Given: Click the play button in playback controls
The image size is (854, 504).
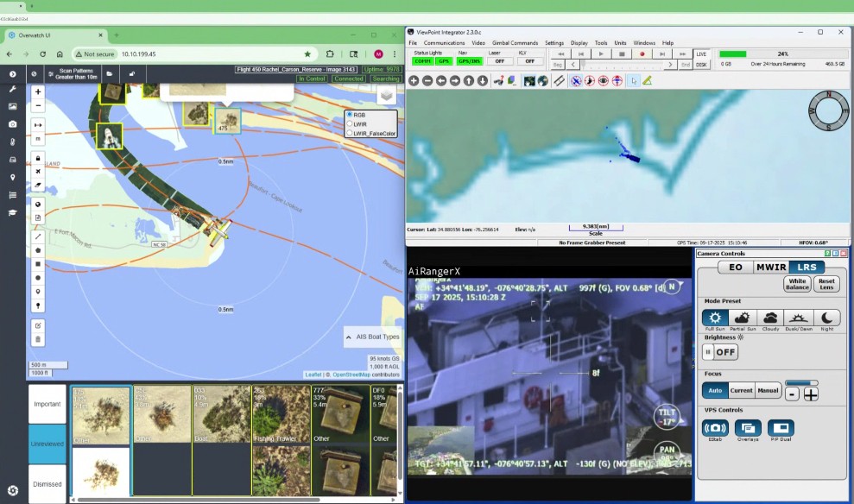Looking at the screenshot, I should (x=601, y=54).
